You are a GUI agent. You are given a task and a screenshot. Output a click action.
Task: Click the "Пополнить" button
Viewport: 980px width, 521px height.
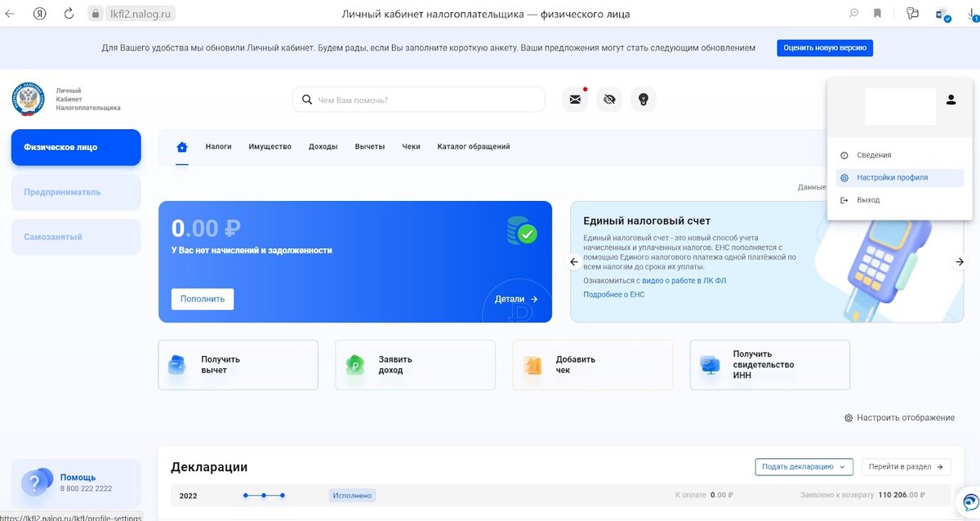[x=202, y=299]
